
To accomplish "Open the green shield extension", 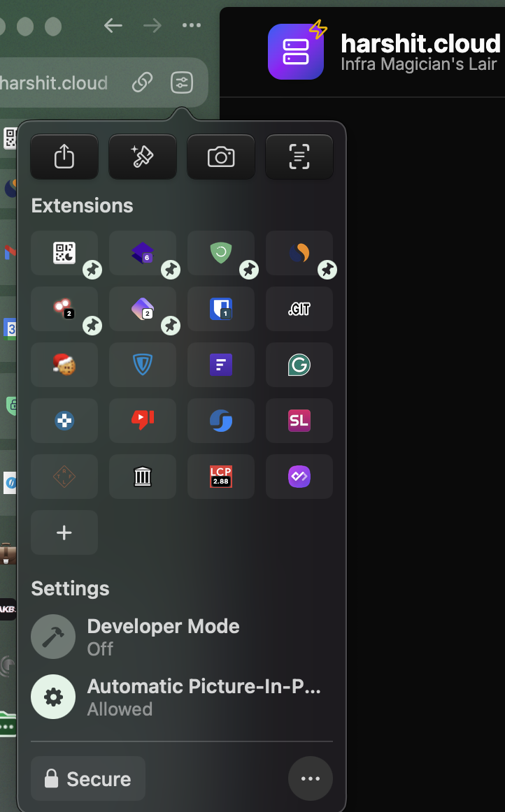I will coord(221,253).
